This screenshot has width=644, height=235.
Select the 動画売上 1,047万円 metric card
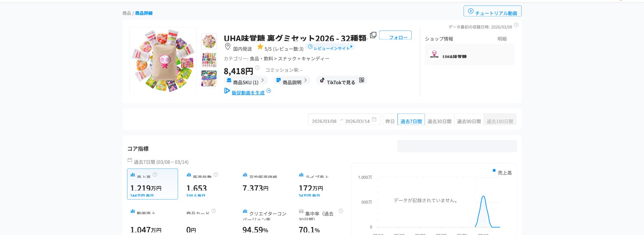tap(153, 220)
